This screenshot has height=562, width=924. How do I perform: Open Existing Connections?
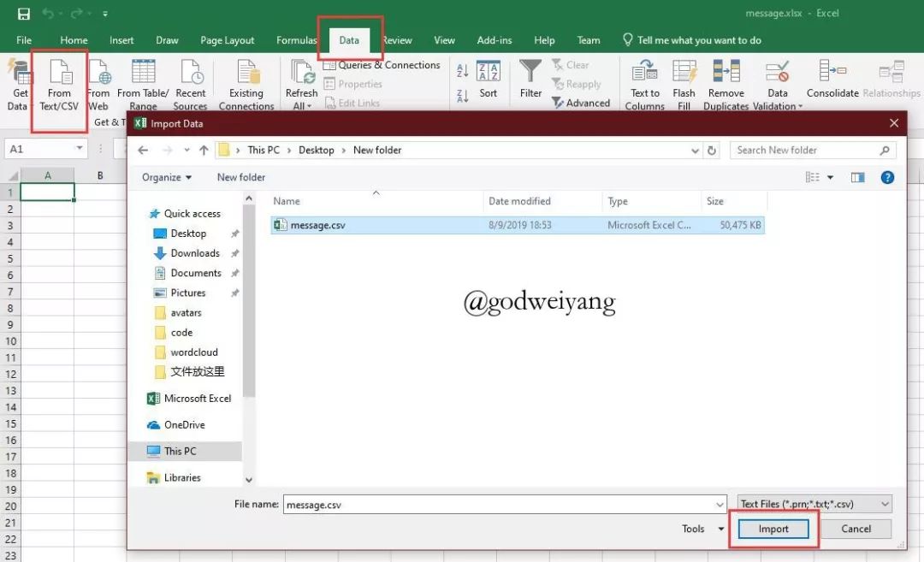click(246, 85)
